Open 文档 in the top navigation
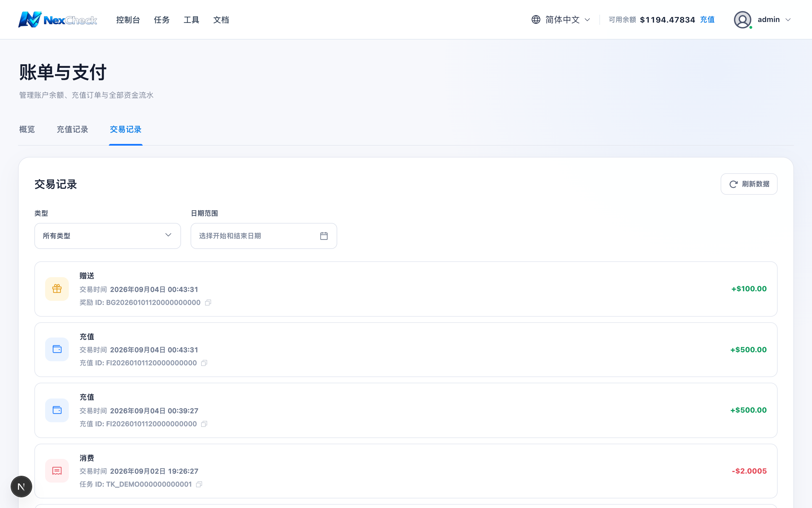812x508 pixels. point(221,20)
